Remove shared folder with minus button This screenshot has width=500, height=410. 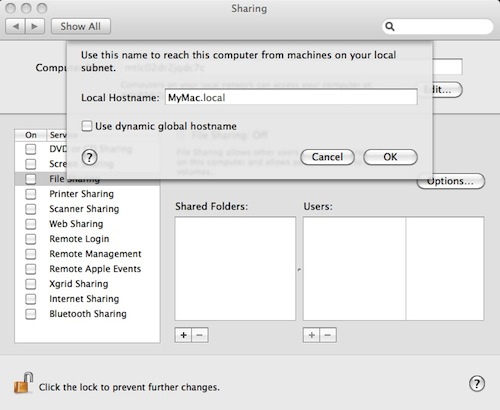pyautogui.click(x=200, y=335)
